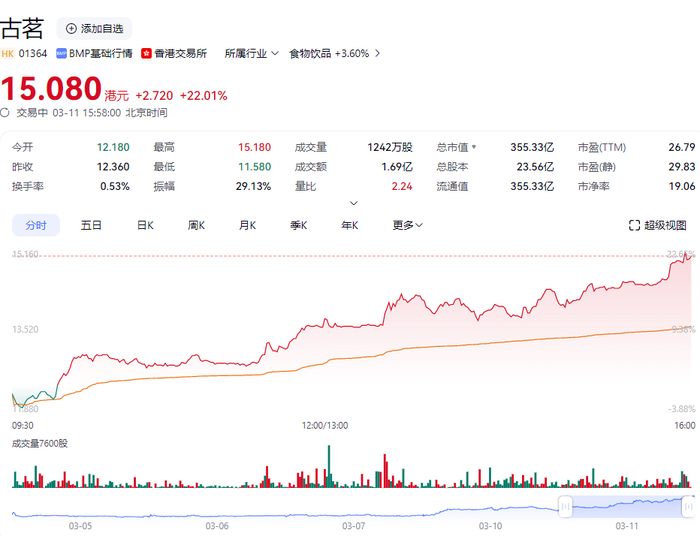The height and width of the screenshot is (536, 700).
Task: Click the BMP基础行情 badge icon
Action: [61, 53]
